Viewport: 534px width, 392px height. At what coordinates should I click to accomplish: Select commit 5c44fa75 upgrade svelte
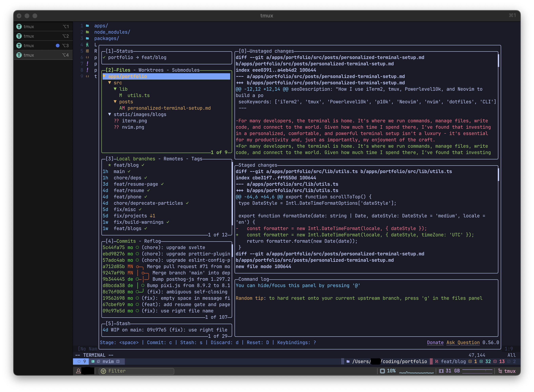point(167,247)
